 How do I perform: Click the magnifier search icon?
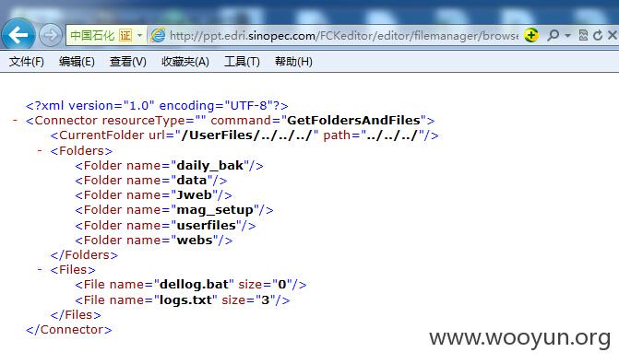pos(554,36)
